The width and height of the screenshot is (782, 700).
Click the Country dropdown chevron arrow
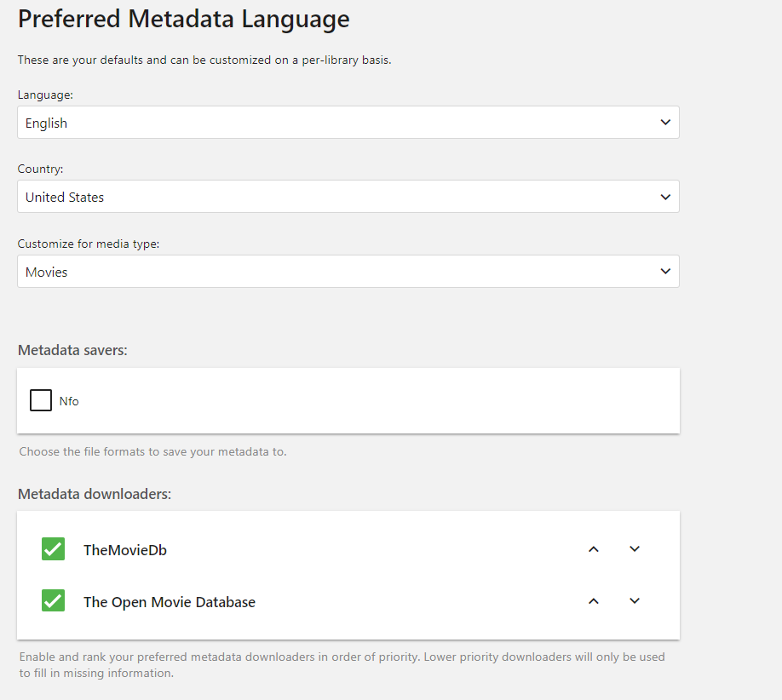665,197
